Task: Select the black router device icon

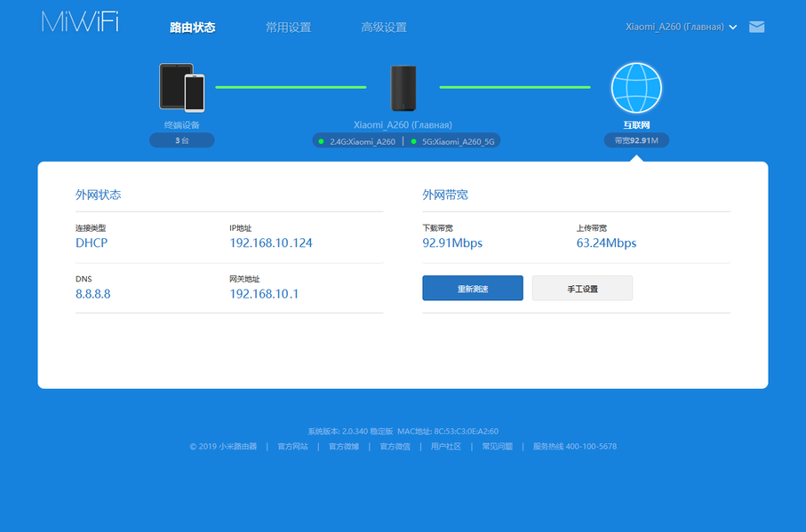Action: 403,88
